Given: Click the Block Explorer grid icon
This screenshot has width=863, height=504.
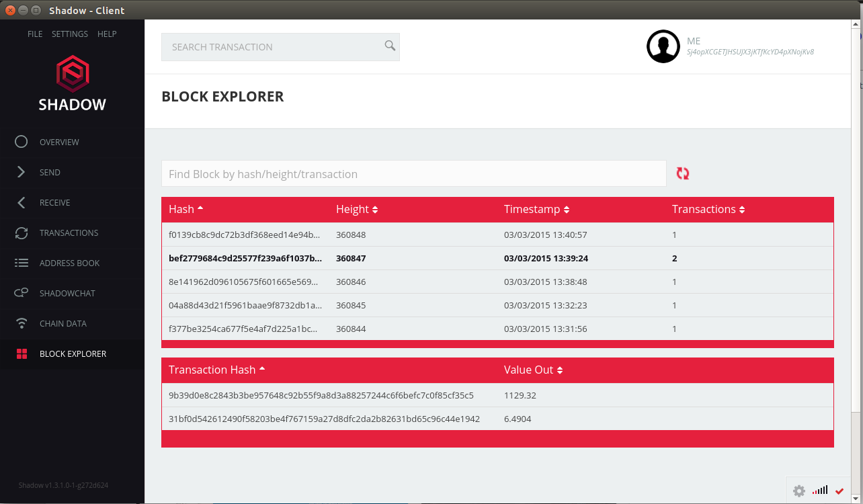Looking at the screenshot, I should [x=22, y=353].
